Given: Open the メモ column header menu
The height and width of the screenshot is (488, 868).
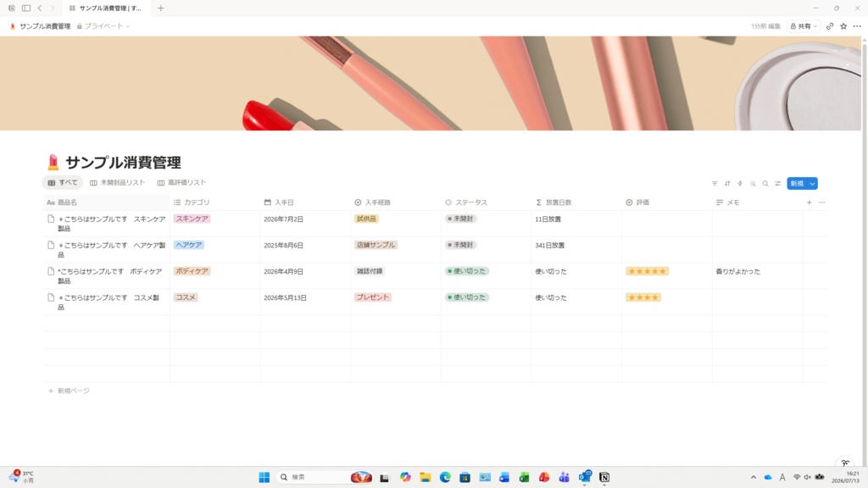Looking at the screenshot, I should click(x=757, y=202).
